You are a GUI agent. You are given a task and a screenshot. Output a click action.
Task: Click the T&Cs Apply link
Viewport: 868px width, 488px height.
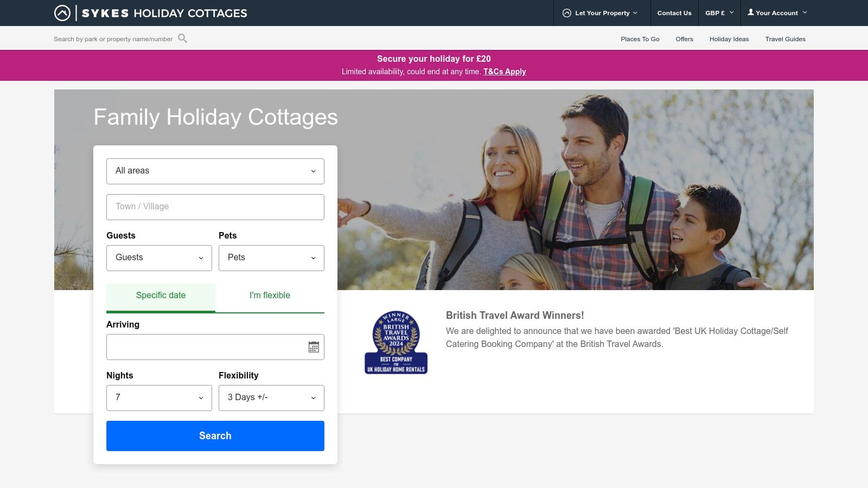click(505, 72)
